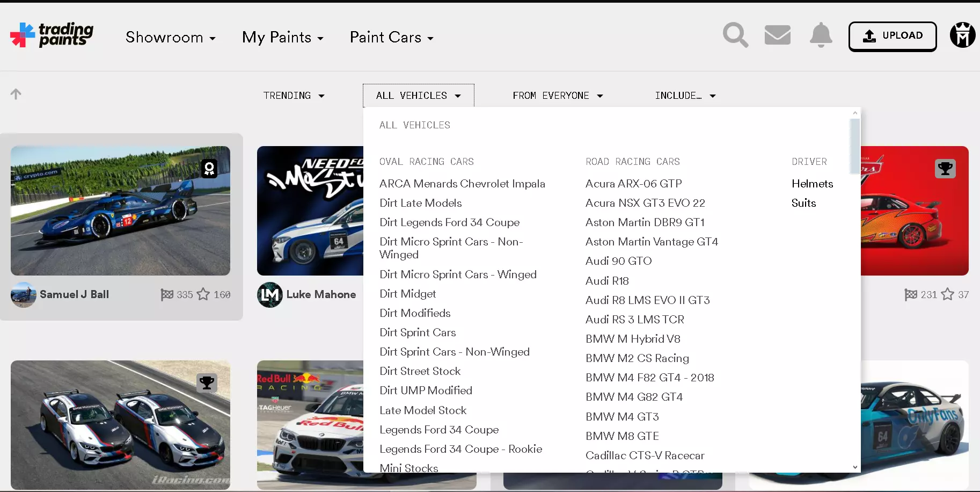Open the notifications bell icon
The height and width of the screenshot is (492, 980).
click(x=821, y=35)
